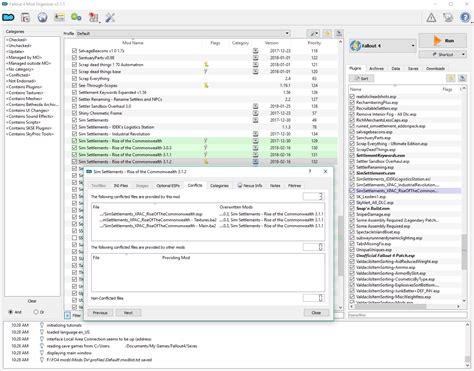The width and height of the screenshot is (474, 371).
Task: Toggle RecruitableSettlers.esp plugin checkbox
Action: [x=352, y=108]
